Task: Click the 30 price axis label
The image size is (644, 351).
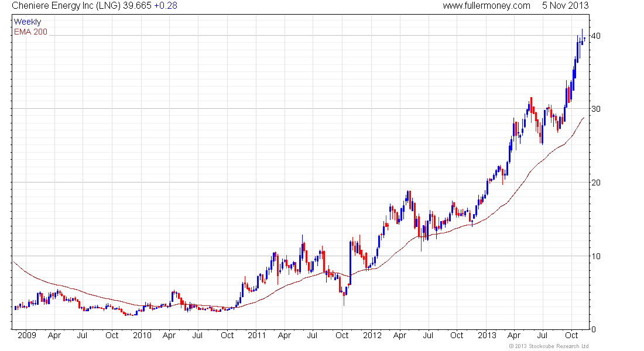Action: tap(595, 109)
